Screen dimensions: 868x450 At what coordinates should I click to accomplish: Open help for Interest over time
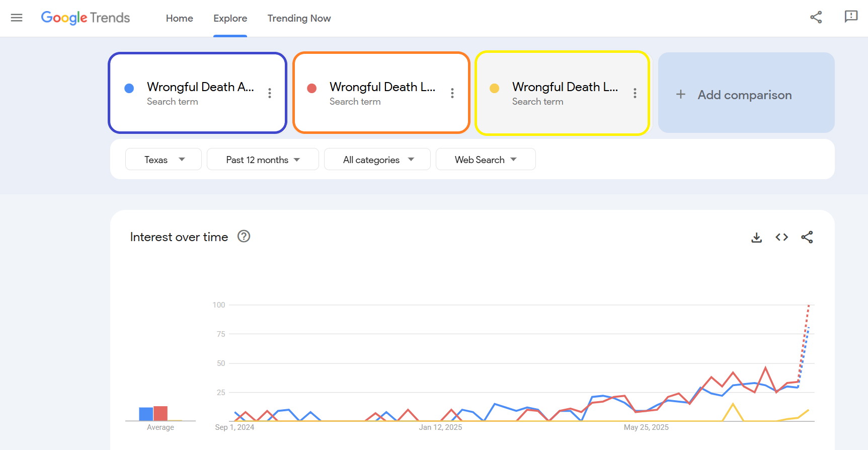pos(244,237)
